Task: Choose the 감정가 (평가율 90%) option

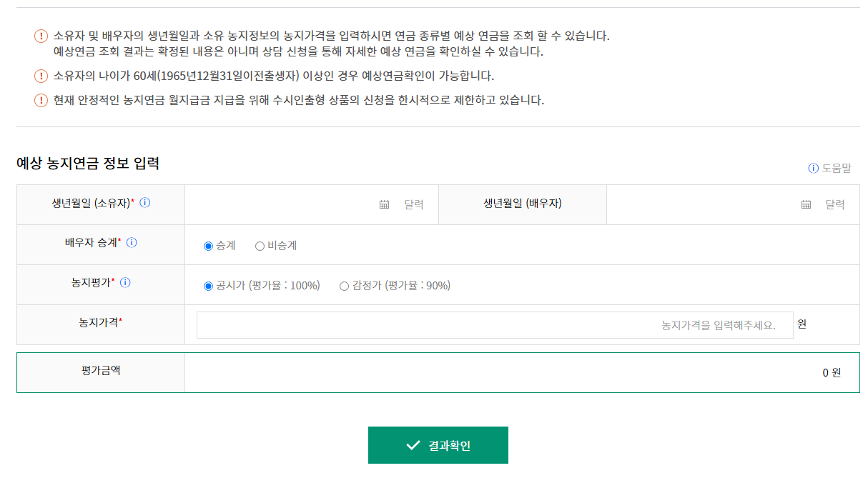Action: 343,284
